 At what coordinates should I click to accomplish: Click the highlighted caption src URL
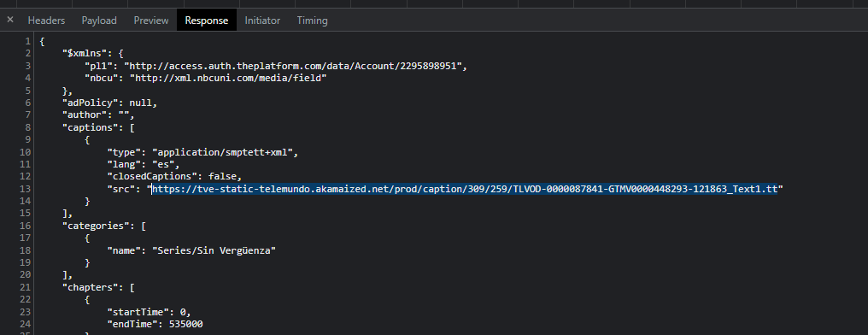(465, 189)
